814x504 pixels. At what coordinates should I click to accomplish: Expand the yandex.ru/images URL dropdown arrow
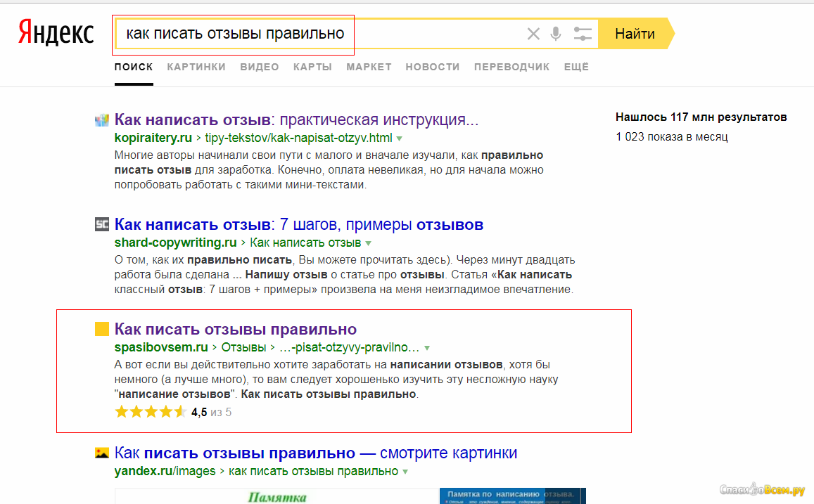click(x=405, y=472)
